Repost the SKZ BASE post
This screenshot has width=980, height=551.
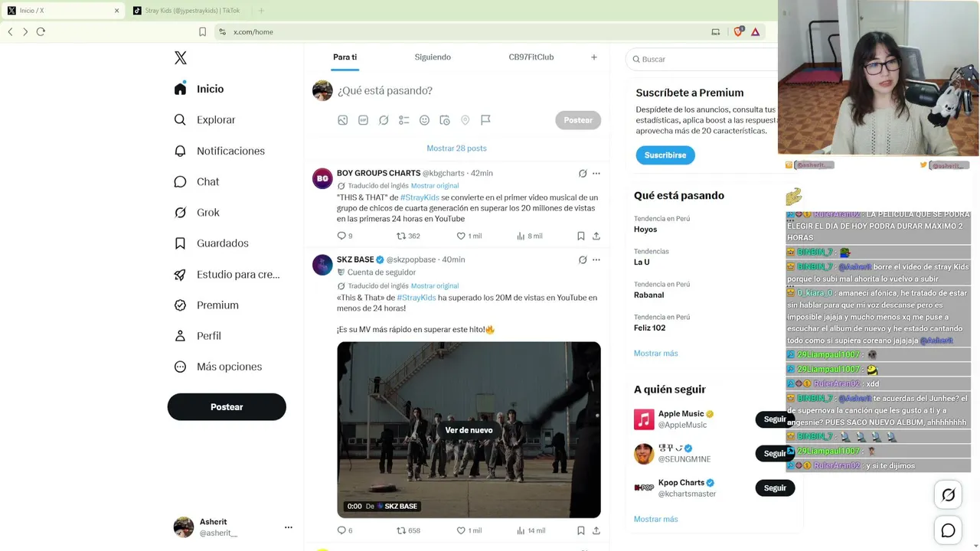click(x=408, y=530)
